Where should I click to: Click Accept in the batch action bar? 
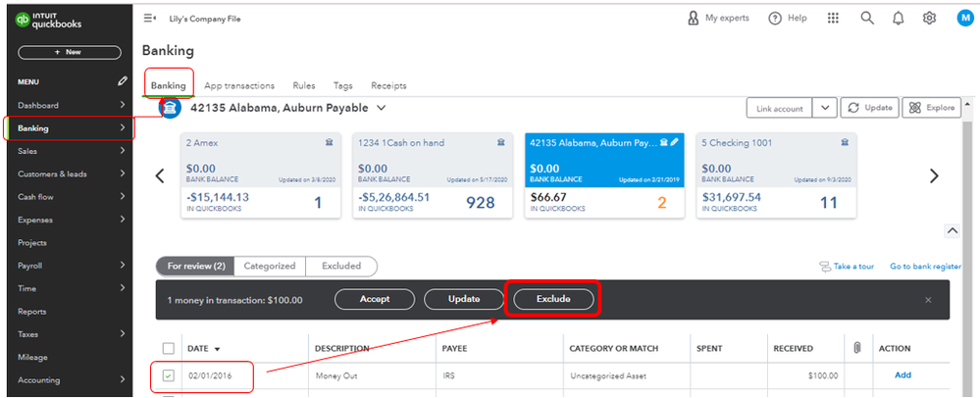click(x=375, y=299)
